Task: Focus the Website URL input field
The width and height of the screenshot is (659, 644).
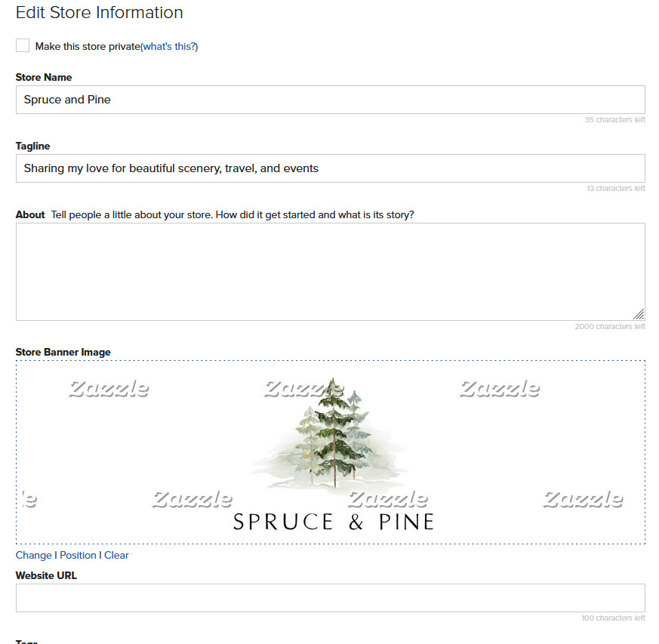Action: tap(331, 598)
